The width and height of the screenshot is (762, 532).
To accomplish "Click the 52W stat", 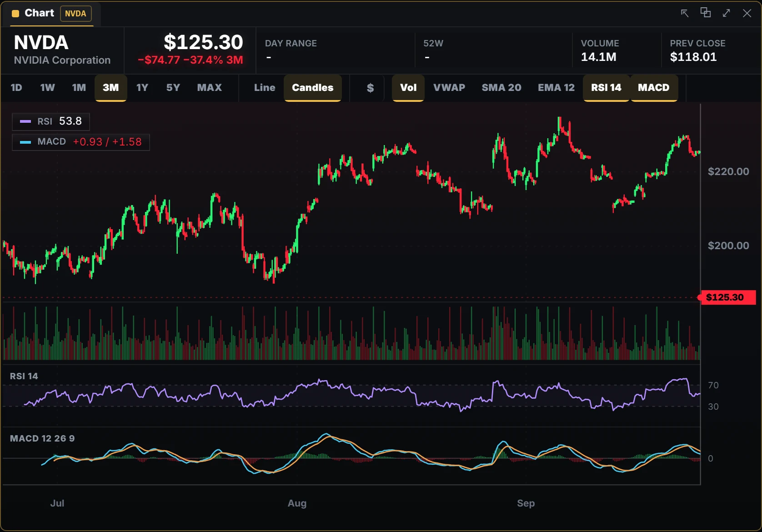I will [x=493, y=50].
